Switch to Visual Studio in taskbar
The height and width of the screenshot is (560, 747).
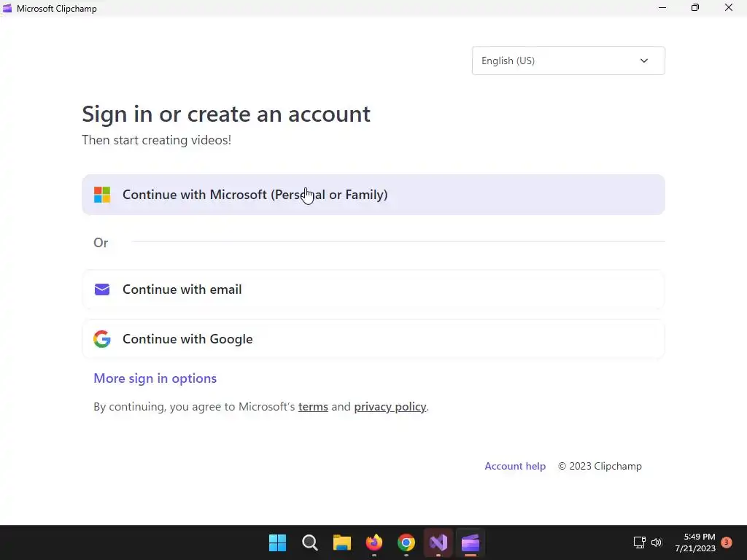point(438,542)
